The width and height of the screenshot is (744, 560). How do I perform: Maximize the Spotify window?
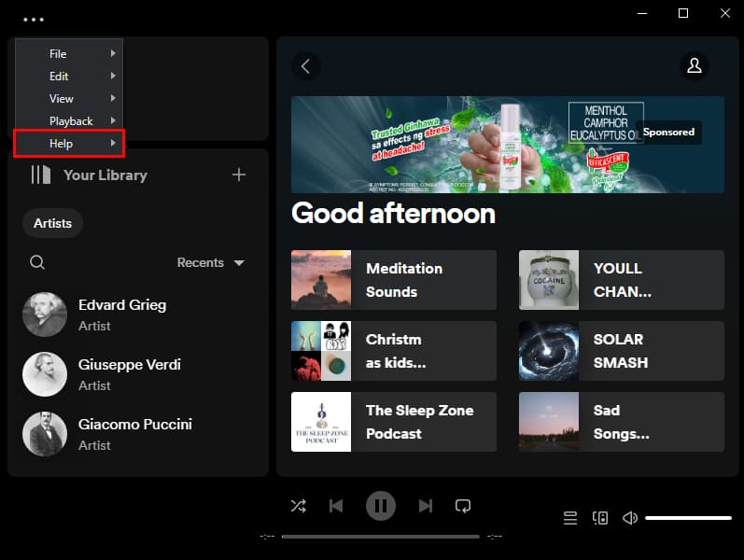683,13
